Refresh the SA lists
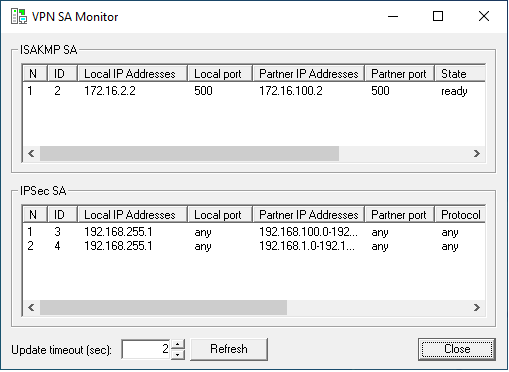The width and height of the screenshot is (509, 372). (229, 349)
